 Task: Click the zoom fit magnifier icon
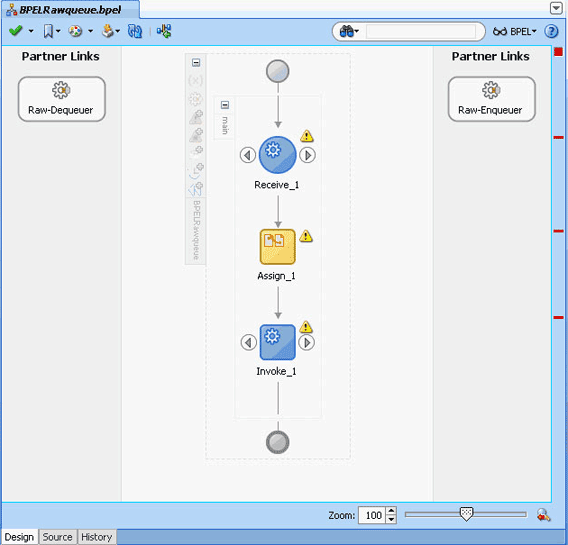click(x=543, y=515)
